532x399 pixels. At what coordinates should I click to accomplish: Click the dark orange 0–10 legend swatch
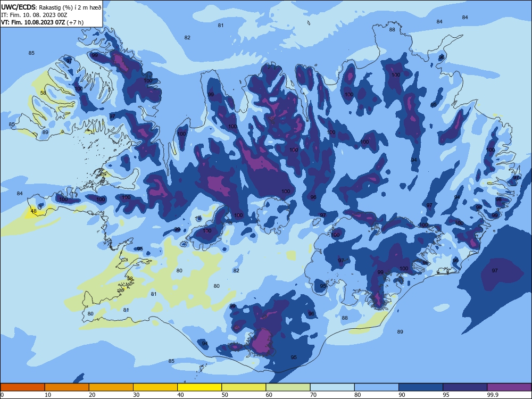point(22,387)
